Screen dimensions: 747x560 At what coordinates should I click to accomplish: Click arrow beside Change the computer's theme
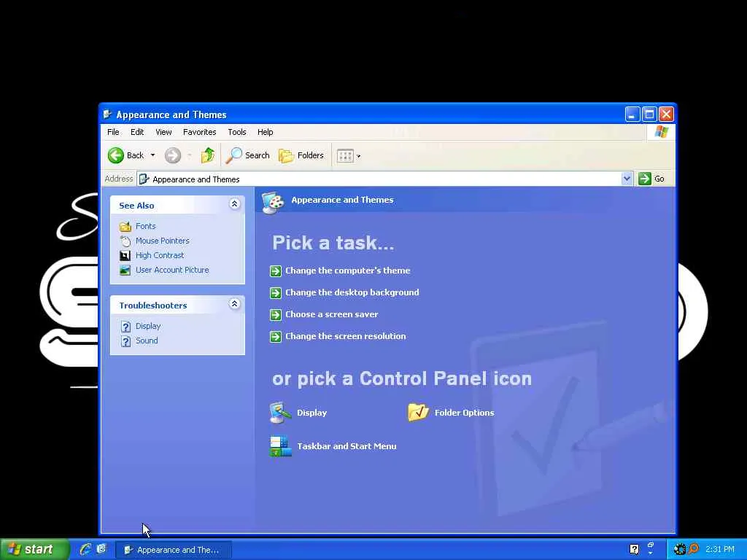coord(275,271)
